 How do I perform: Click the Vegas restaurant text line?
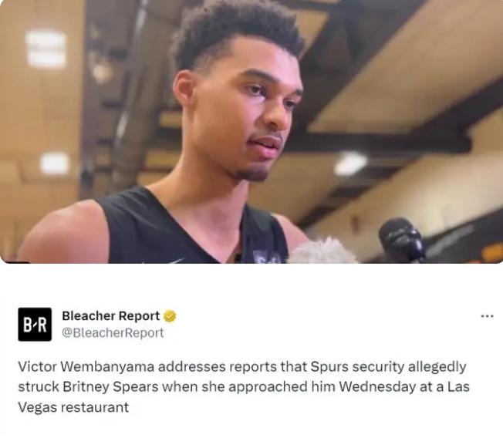click(73, 407)
